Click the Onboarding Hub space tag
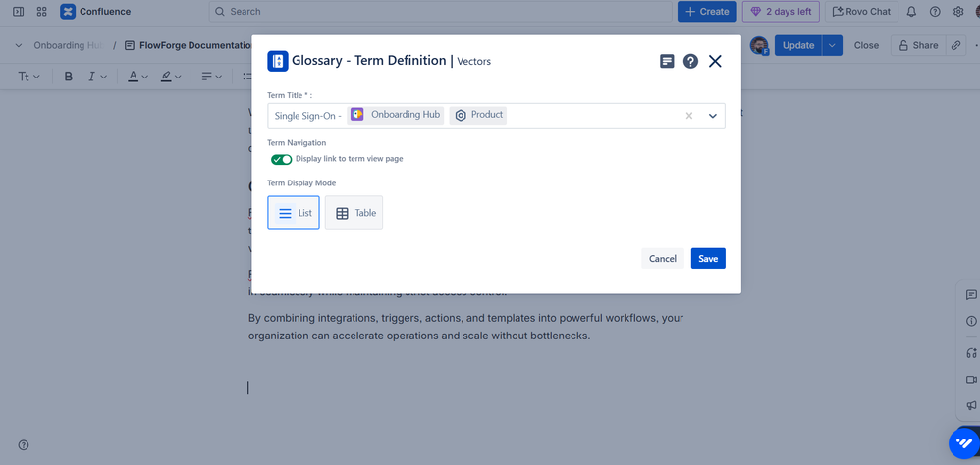The width and height of the screenshot is (980, 465). coord(396,115)
